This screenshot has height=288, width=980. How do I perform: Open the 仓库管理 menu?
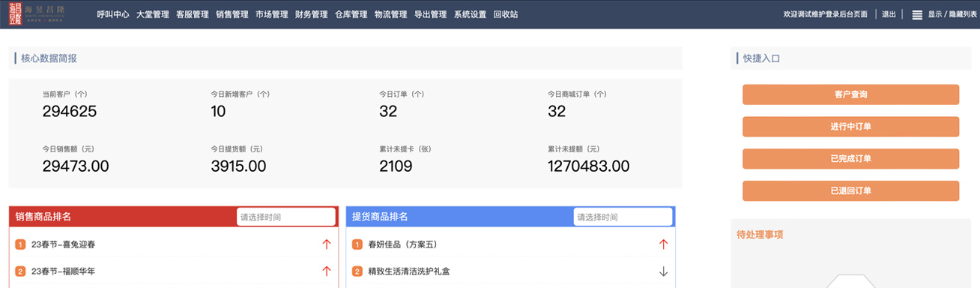[x=351, y=14]
